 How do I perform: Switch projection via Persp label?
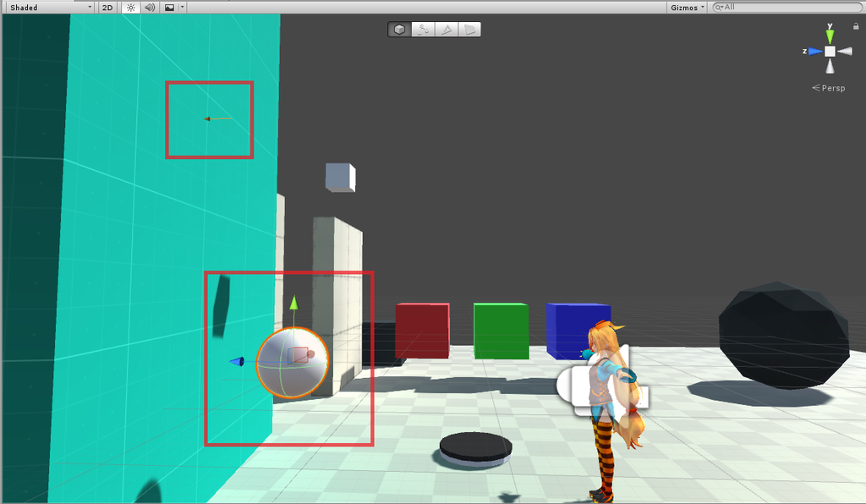(x=829, y=88)
